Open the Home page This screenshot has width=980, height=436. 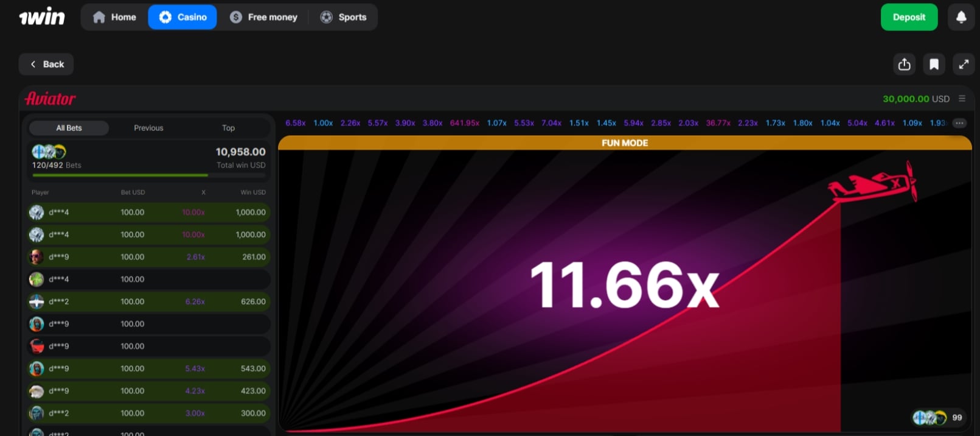[x=114, y=17]
